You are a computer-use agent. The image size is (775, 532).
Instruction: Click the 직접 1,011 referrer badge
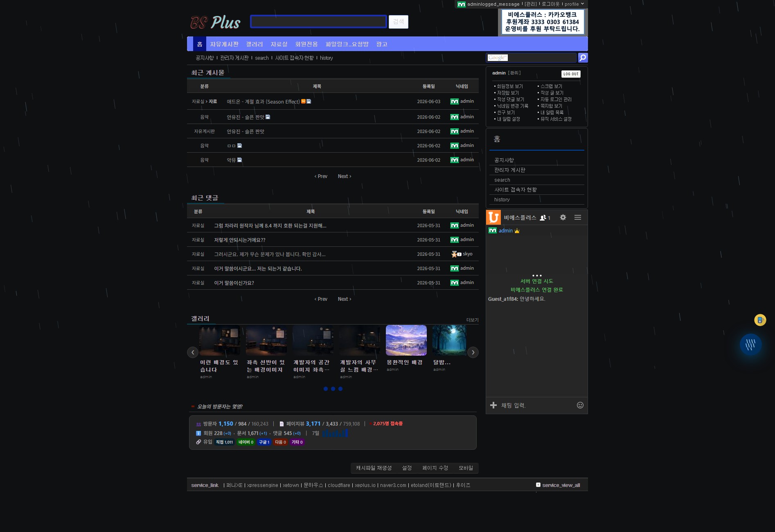(225, 442)
